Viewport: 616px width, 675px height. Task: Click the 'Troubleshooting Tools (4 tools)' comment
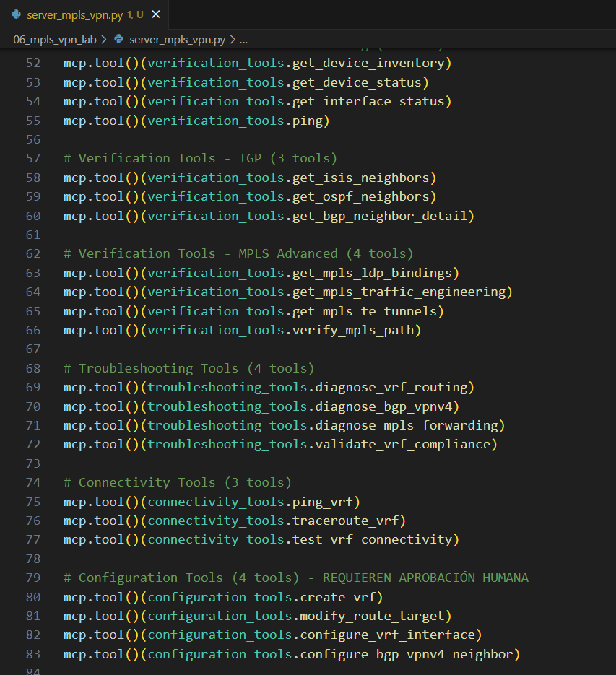click(x=196, y=368)
